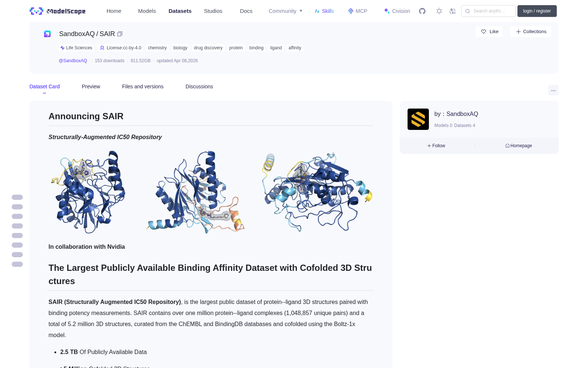Switch to the Files and versions tab
The width and height of the screenshot is (588, 368).
click(x=143, y=86)
